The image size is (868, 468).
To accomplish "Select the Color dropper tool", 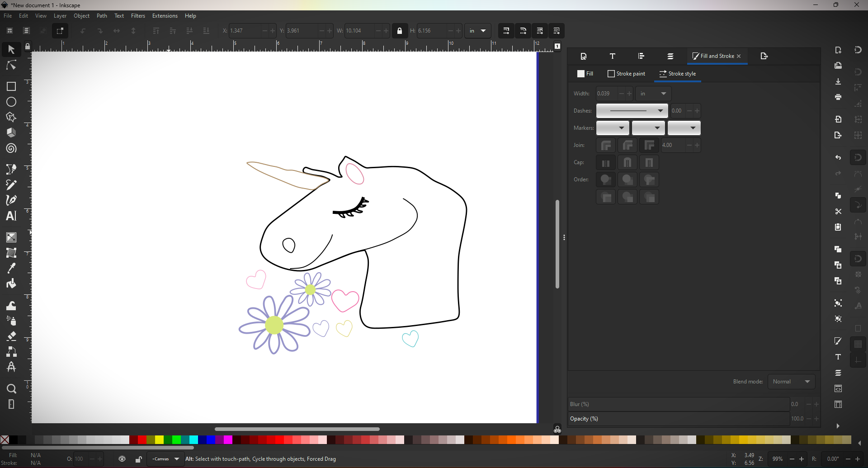I will pyautogui.click(x=11, y=268).
